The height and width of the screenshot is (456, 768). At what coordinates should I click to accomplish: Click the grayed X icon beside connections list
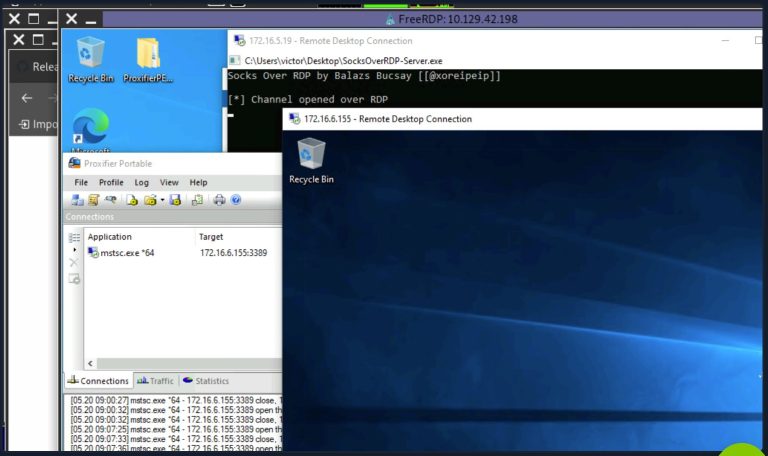(74, 263)
